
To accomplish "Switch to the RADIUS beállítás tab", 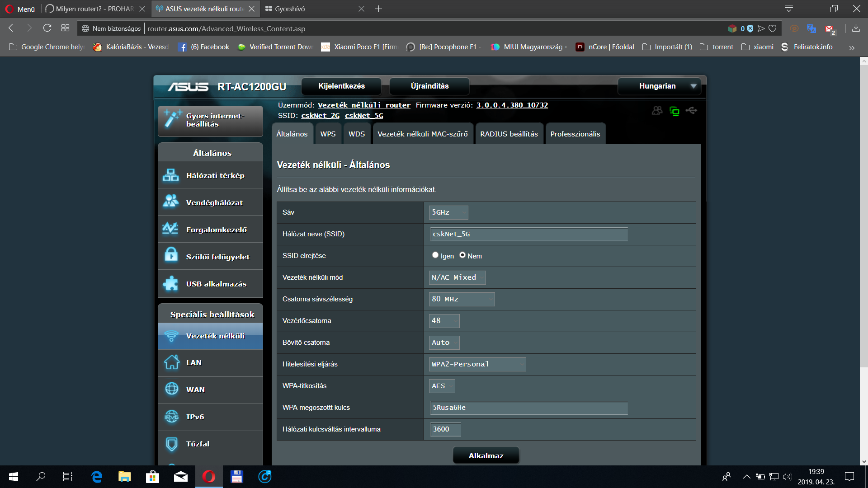I will tap(509, 134).
